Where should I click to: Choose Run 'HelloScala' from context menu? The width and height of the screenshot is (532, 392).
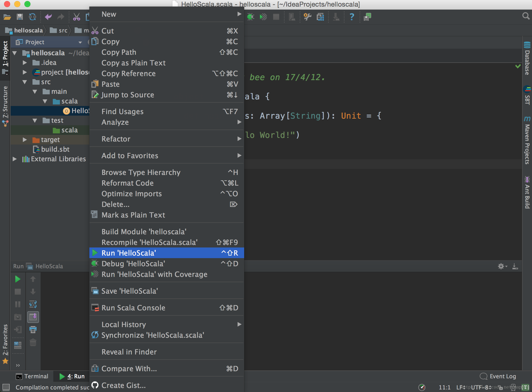[x=167, y=253]
